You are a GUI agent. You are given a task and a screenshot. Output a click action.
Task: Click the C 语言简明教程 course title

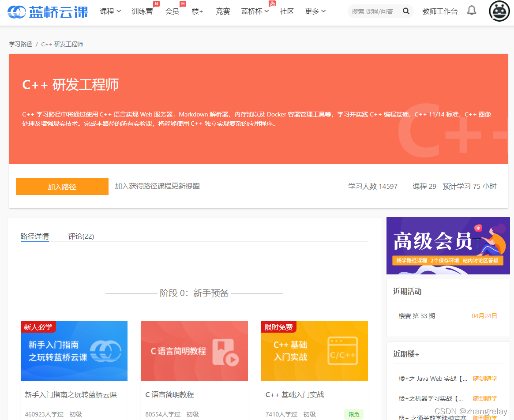click(169, 394)
